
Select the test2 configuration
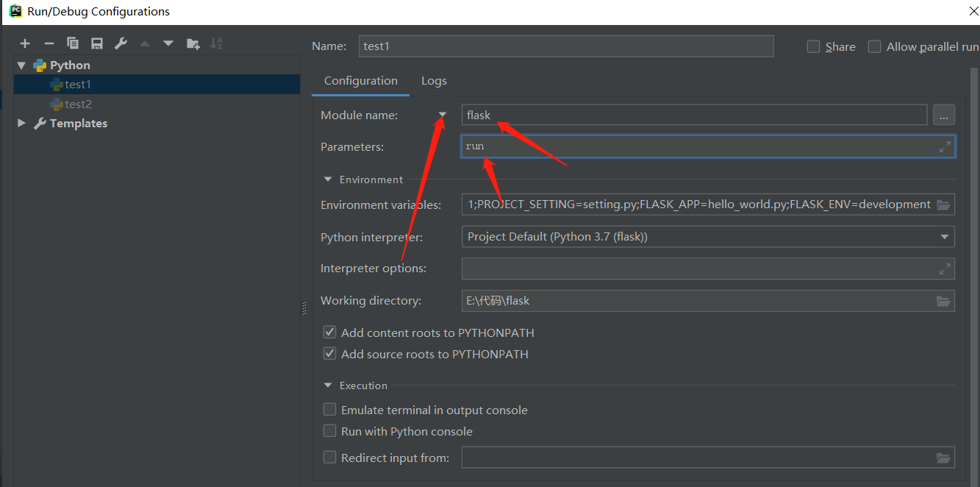pyautogui.click(x=78, y=104)
